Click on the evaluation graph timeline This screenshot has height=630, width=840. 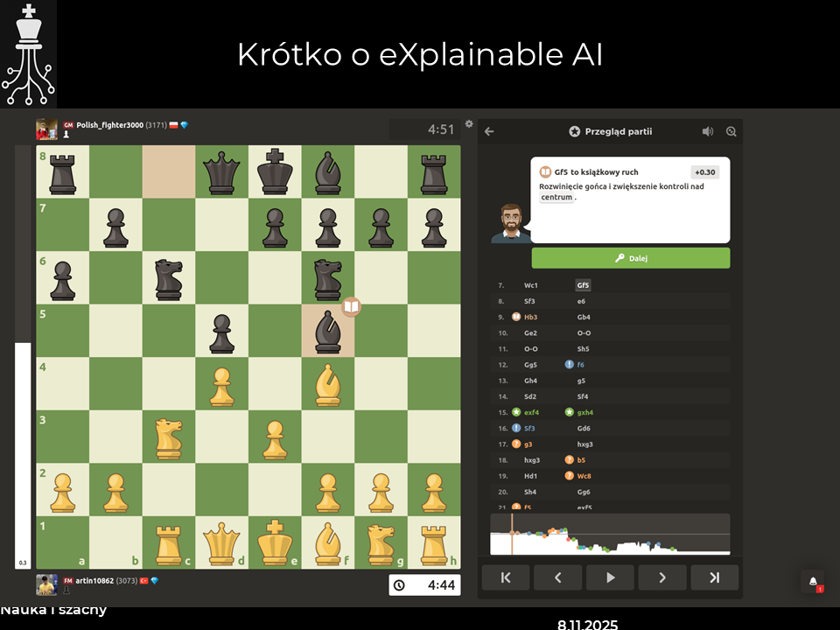pyautogui.click(x=610, y=534)
